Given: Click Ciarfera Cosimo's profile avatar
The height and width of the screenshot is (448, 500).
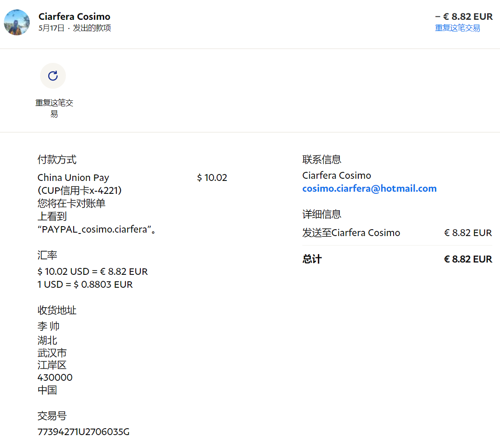Looking at the screenshot, I should tap(17, 22).
